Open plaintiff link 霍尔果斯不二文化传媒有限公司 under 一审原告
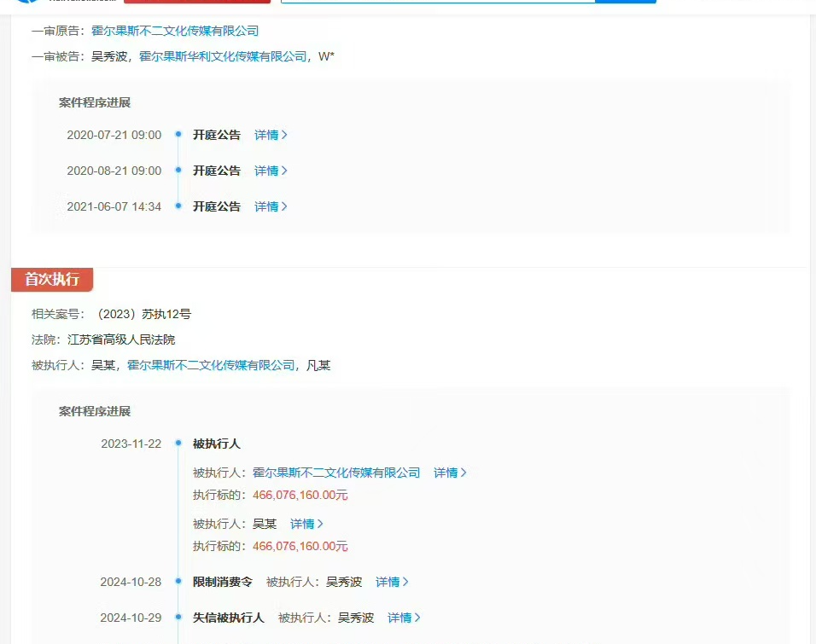The image size is (816, 644). [x=175, y=31]
